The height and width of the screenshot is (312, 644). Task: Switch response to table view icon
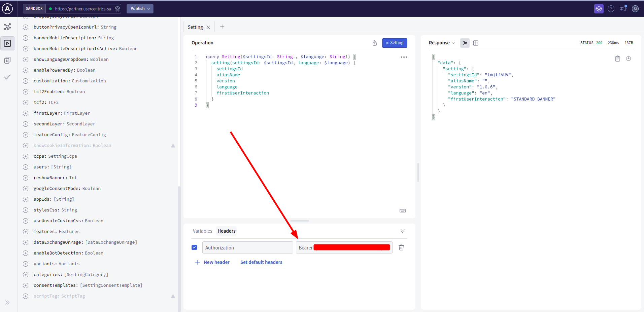point(476,43)
